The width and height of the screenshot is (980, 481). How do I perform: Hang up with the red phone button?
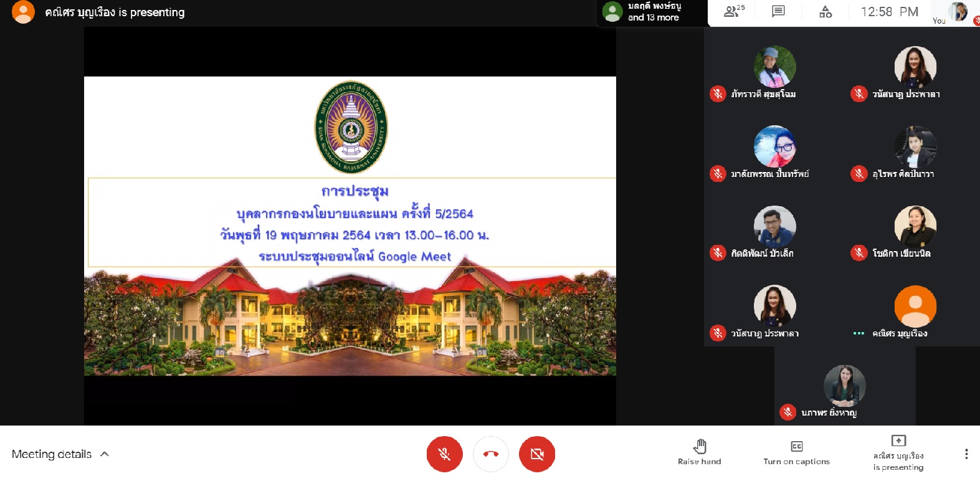click(491, 454)
